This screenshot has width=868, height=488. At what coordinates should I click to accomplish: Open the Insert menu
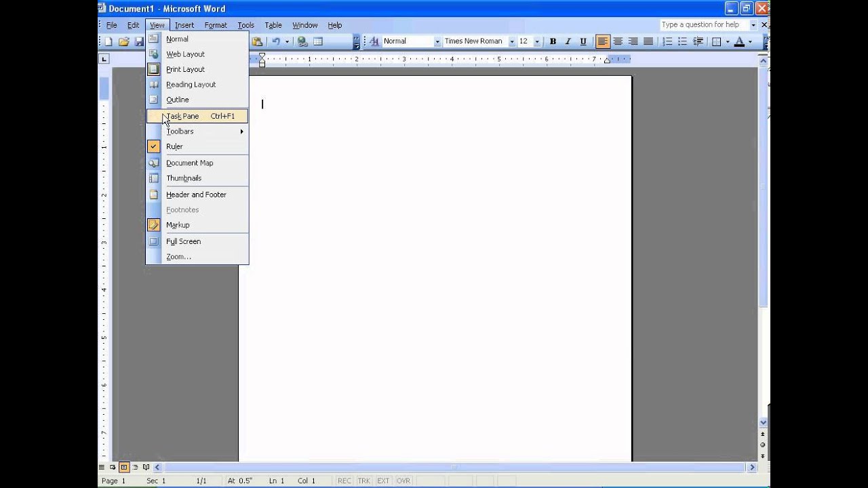tap(184, 25)
